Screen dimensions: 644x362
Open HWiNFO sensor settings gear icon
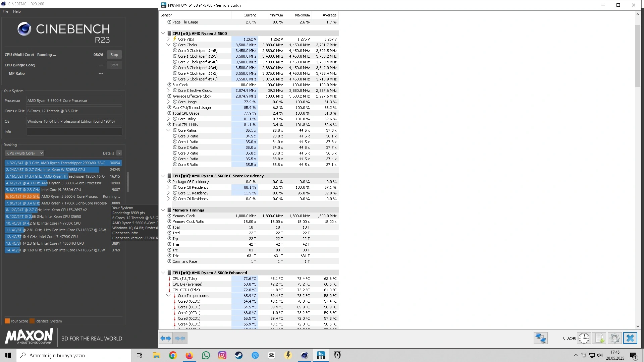[614, 338]
